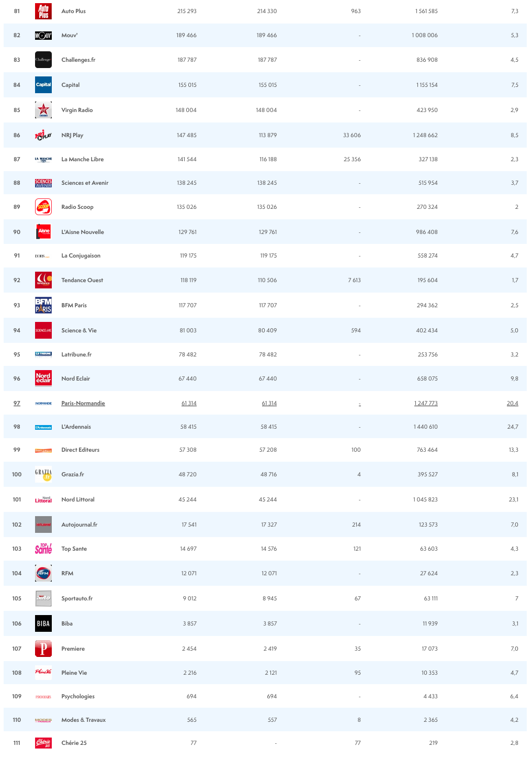This screenshot has height=759, width=532.
Task: Select the La Conjugaison row name
Action: pyautogui.click(x=81, y=255)
